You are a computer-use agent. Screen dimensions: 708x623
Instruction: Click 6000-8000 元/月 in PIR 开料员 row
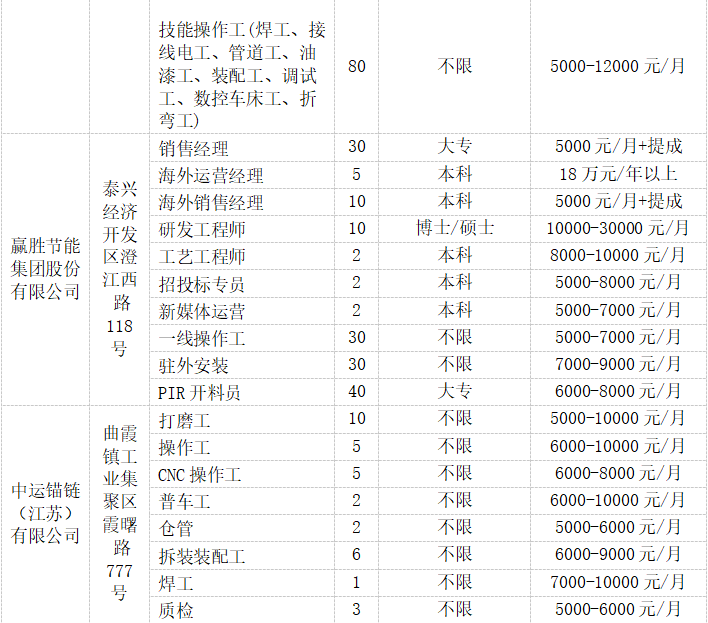pos(618,391)
